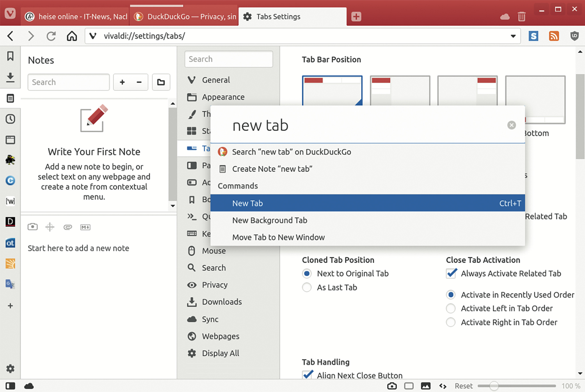Open the History panel clock icon
The height and width of the screenshot is (392, 585).
[10, 119]
